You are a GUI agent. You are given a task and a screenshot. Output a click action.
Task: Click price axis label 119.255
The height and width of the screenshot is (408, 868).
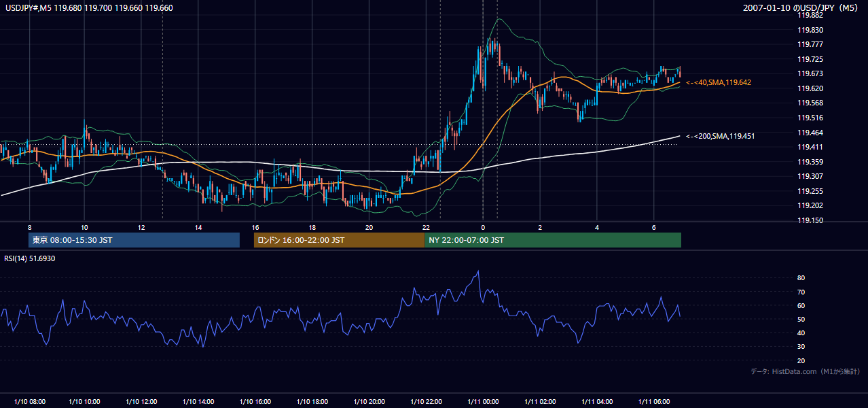810,191
